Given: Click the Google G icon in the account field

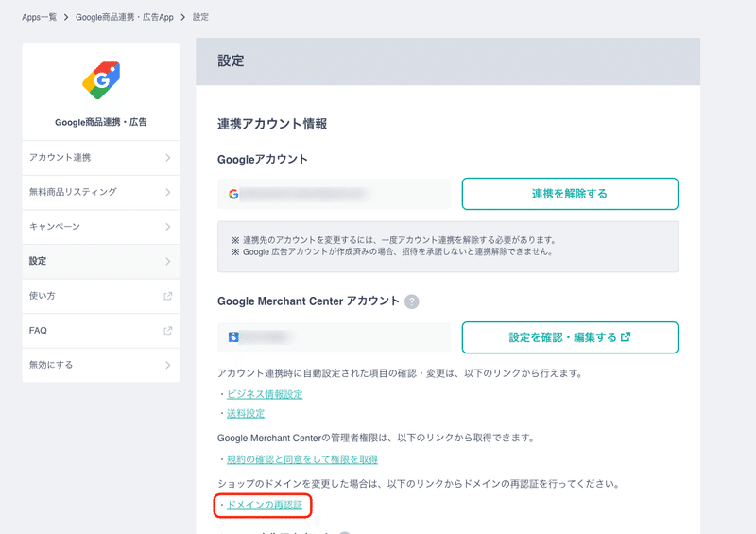Looking at the screenshot, I should (x=233, y=194).
